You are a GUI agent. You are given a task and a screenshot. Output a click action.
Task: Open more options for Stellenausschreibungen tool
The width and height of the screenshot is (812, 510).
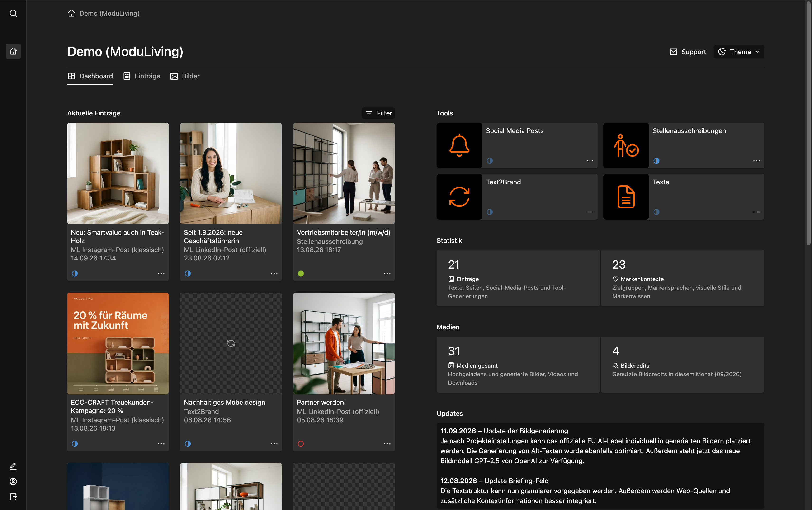tap(756, 161)
